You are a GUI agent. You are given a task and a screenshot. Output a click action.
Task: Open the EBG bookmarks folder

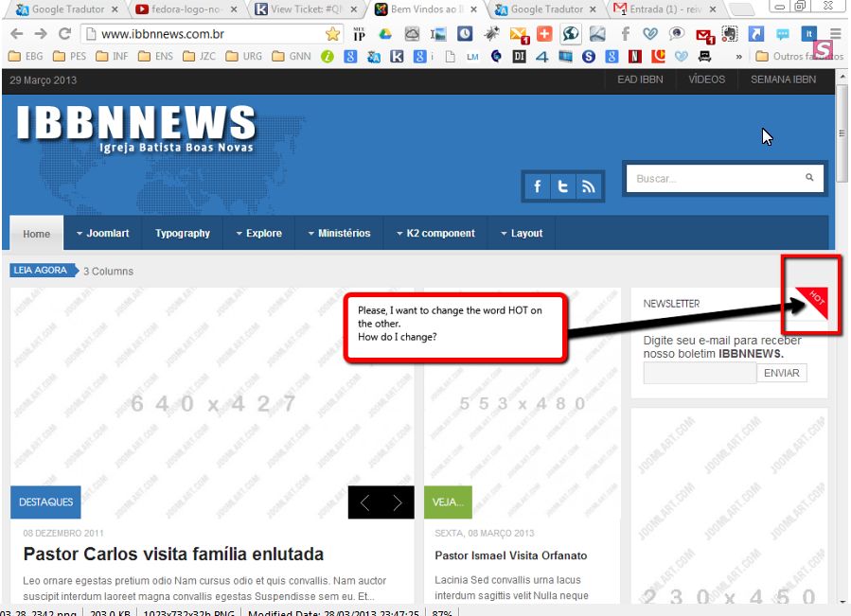coord(27,57)
